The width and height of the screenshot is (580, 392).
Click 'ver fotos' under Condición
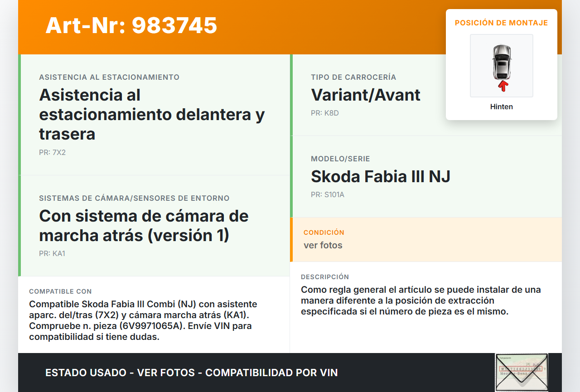pos(323,246)
